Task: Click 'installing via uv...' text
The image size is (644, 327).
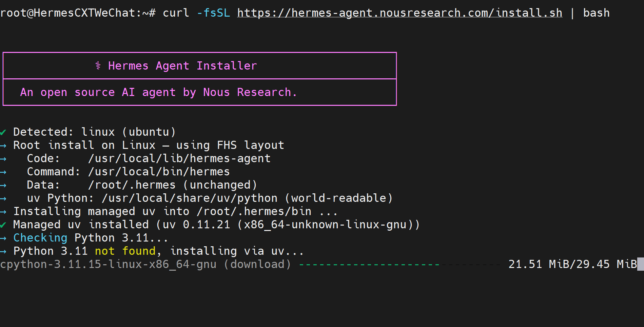Action: [237, 251]
